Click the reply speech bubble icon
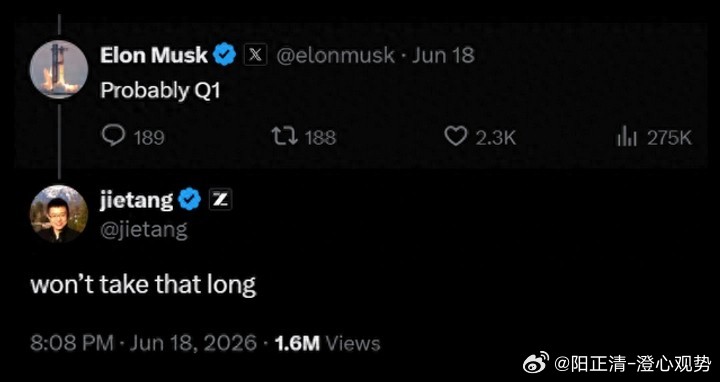Viewport: 720px width, 382px height. (x=112, y=136)
